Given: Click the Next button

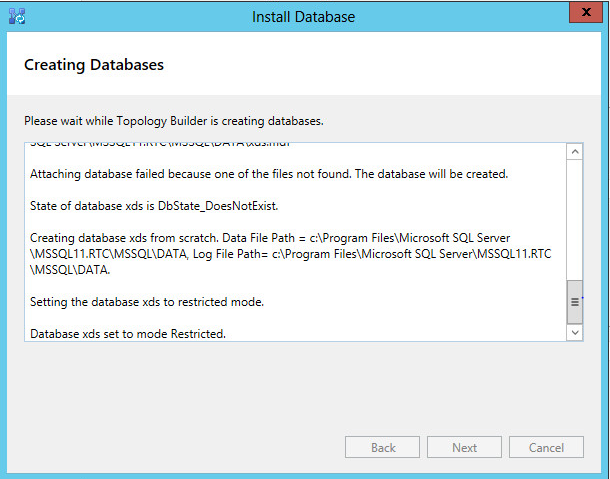Looking at the screenshot, I should pyautogui.click(x=464, y=448).
